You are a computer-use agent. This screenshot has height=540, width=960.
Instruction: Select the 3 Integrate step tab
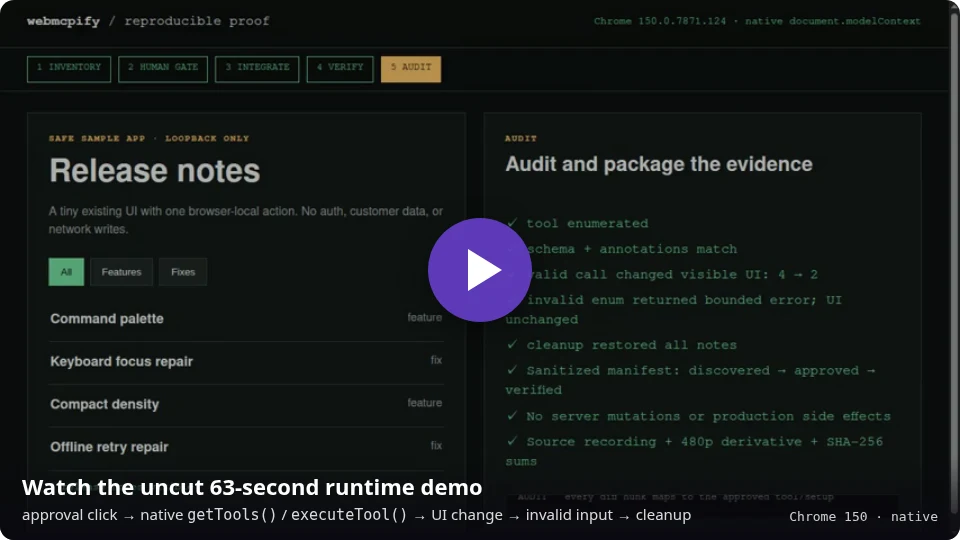257,69
